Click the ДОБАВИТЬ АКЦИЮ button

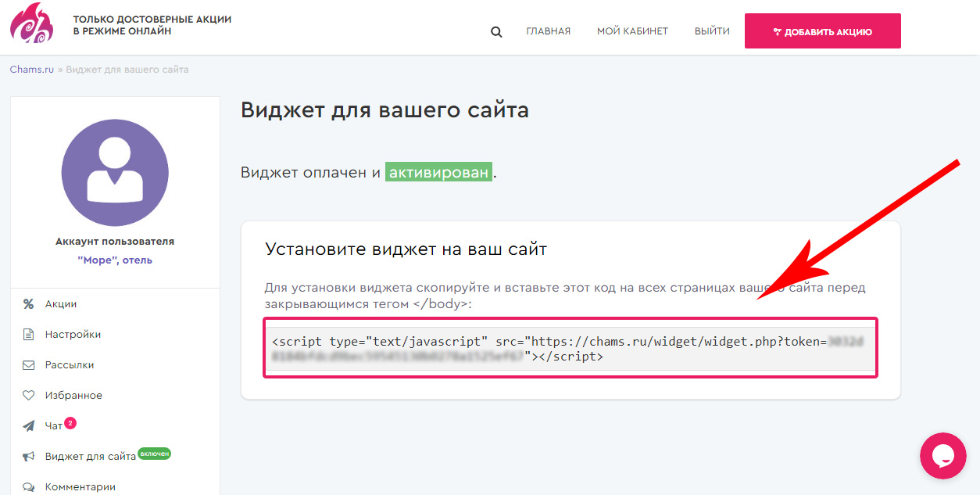tap(822, 30)
